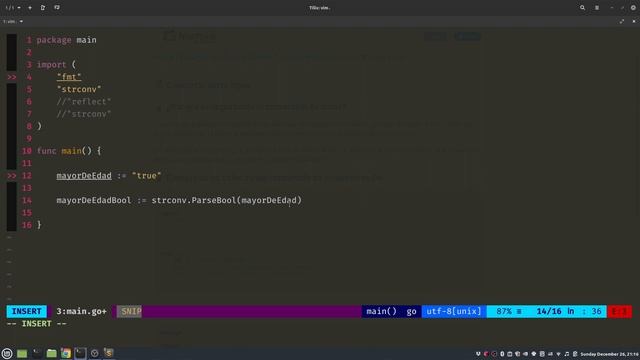Click the main() function indicator in statusline
This screenshot has height=360, width=640.
pyautogui.click(x=381, y=311)
